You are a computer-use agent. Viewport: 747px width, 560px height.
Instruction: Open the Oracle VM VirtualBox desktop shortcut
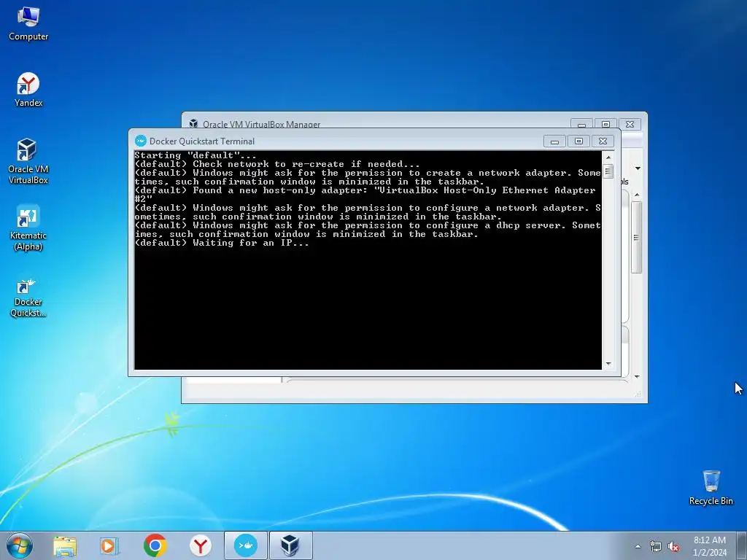point(28,161)
